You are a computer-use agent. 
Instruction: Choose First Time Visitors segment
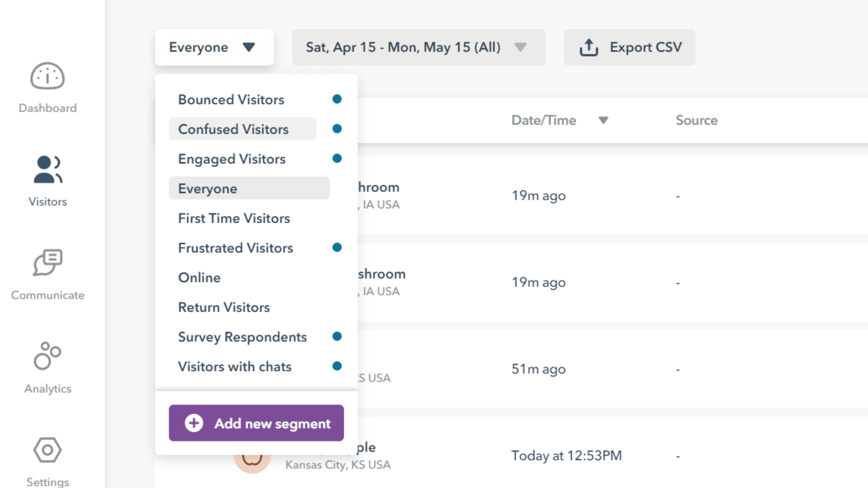[x=234, y=218]
